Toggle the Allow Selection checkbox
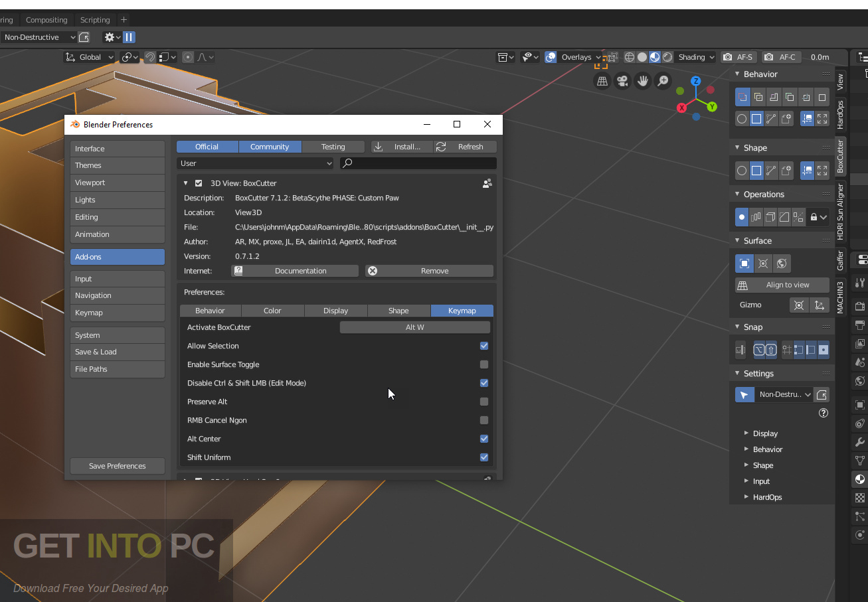The height and width of the screenshot is (602, 868). (x=484, y=346)
